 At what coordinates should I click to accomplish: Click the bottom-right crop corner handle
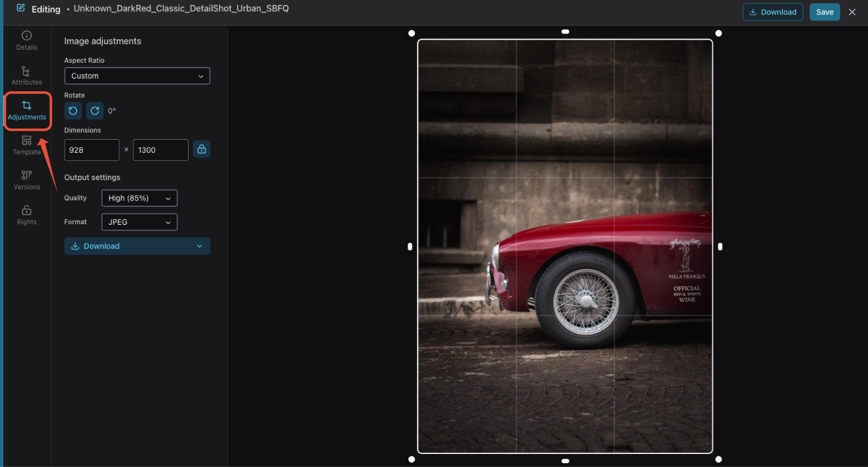[718, 460]
